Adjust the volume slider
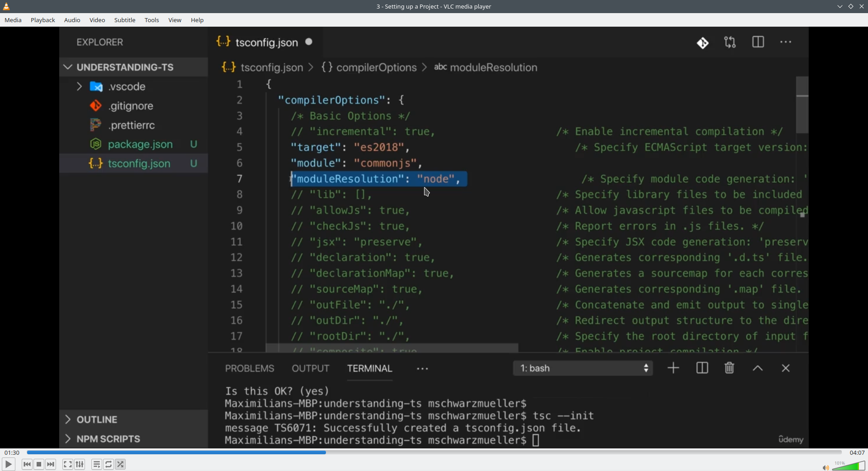The height and width of the screenshot is (471, 868). tap(849, 466)
